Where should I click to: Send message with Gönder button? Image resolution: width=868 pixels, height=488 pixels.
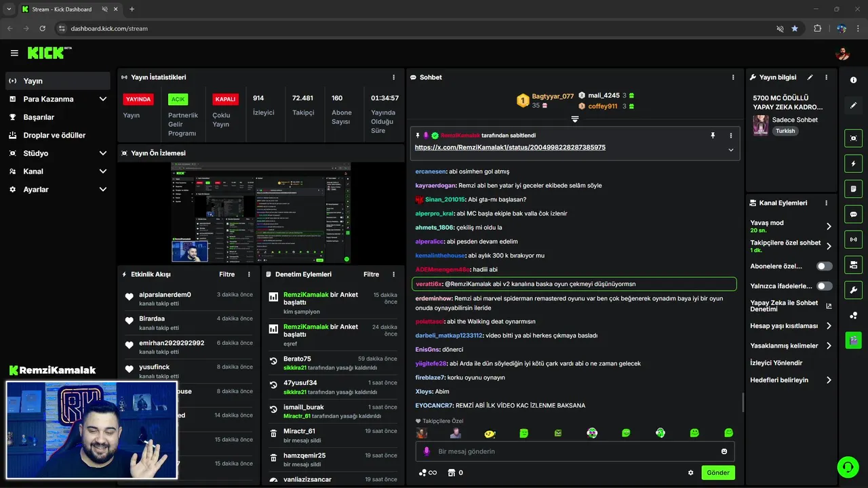click(718, 472)
